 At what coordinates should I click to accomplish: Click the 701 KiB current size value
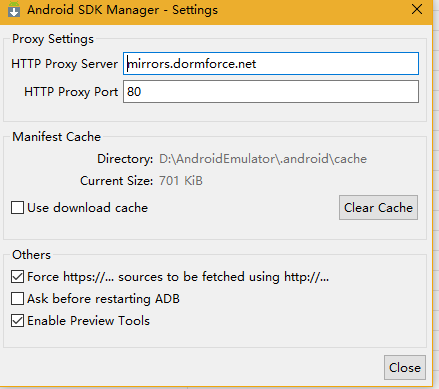click(181, 181)
